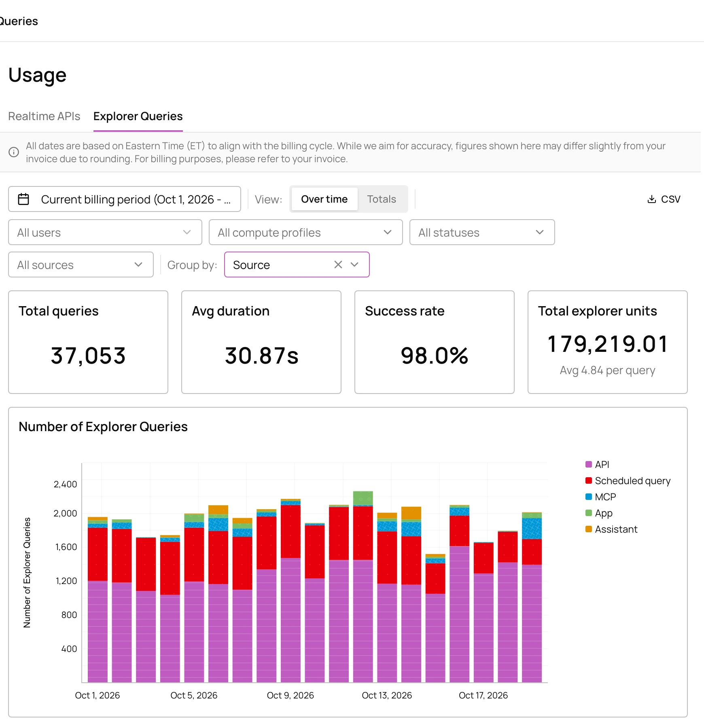This screenshot has height=728, width=704.
Task: Open the Group by Source dropdown chevron
Action: [x=355, y=265]
